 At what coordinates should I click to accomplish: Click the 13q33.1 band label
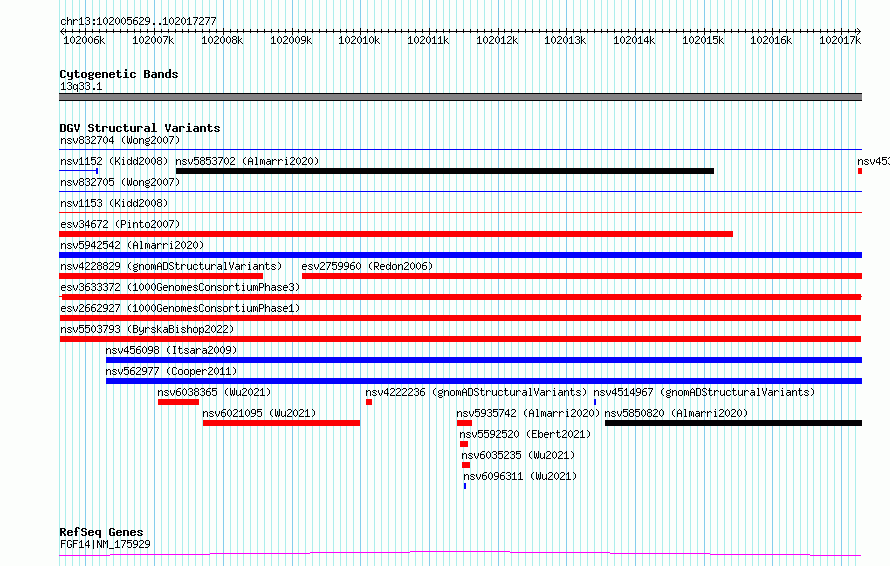[81, 86]
